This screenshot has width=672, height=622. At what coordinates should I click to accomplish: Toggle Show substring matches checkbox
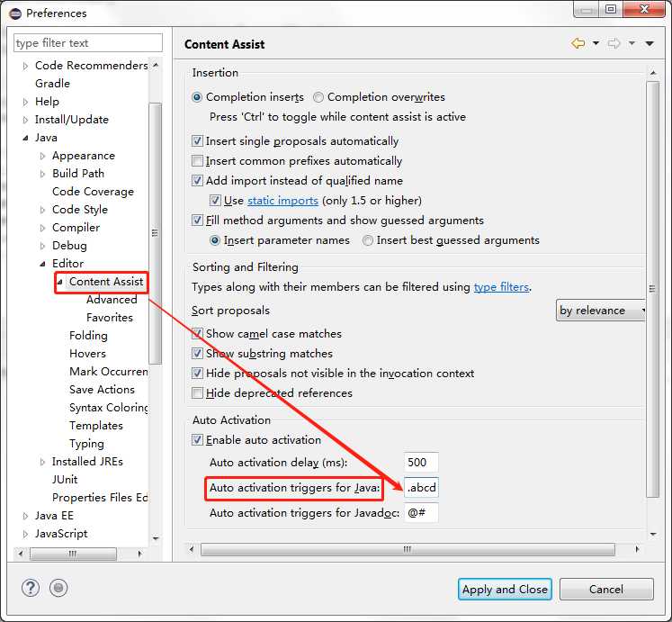[x=197, y=353]
